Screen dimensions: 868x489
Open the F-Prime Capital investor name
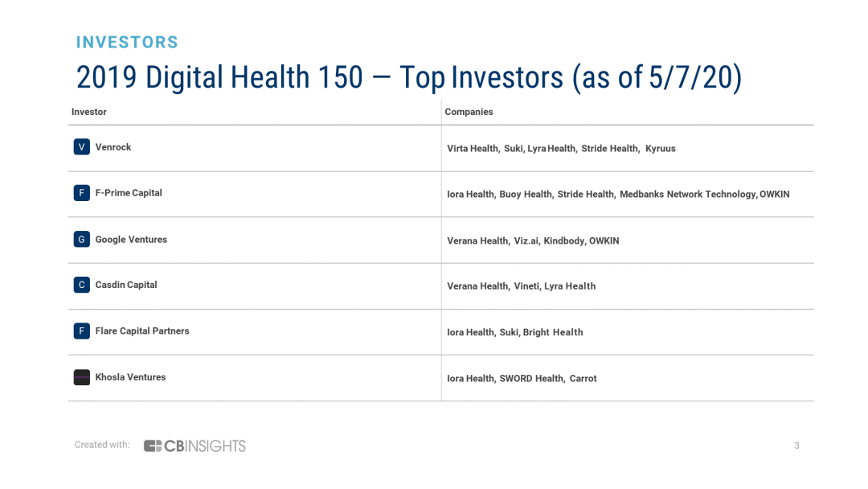[129, 193]
